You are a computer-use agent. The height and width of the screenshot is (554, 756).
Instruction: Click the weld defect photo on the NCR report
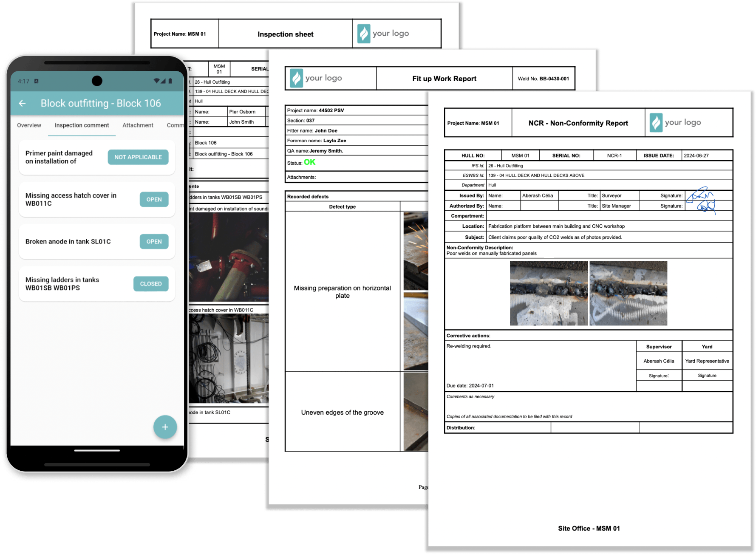tap(548, 293)
